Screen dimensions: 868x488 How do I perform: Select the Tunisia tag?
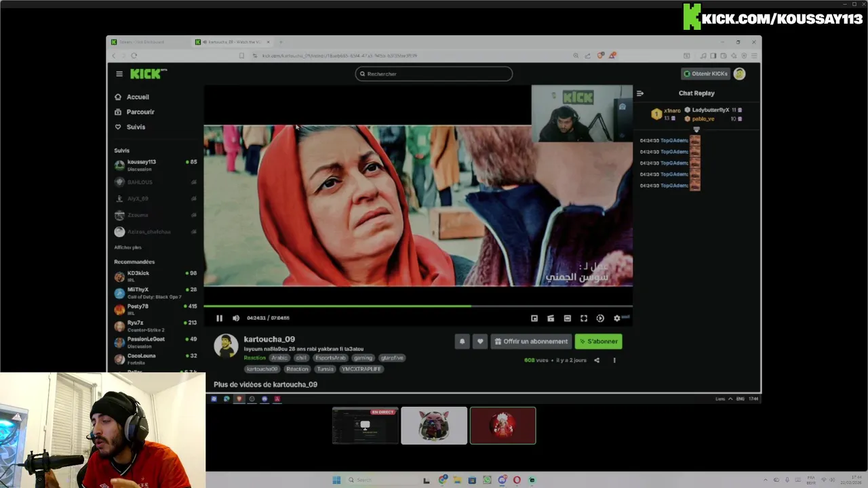pyautogui.click(x=325, y=369)
